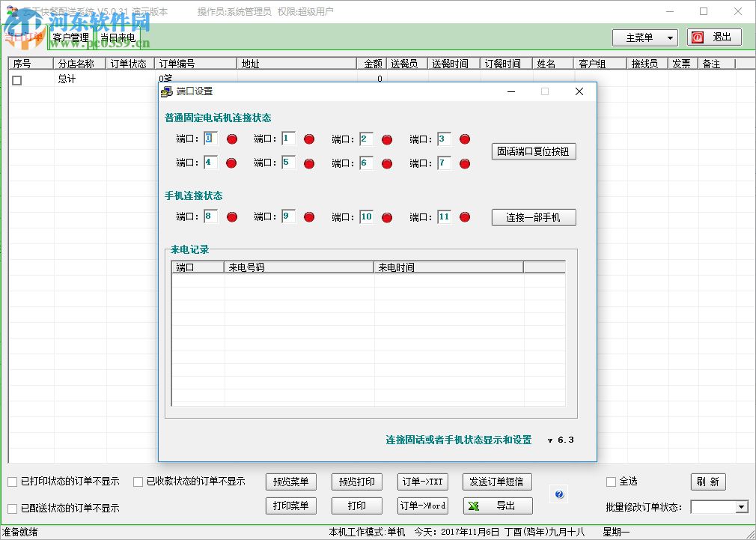Click the 准备就绪 status bar text
The image size is (756, 540).
point(19,533)
